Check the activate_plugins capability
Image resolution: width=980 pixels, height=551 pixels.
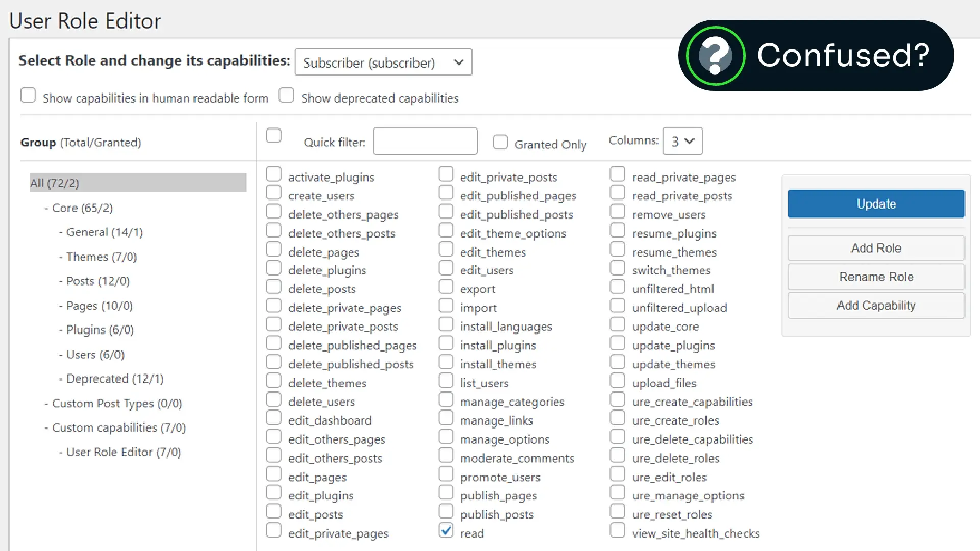coord(274,174)
